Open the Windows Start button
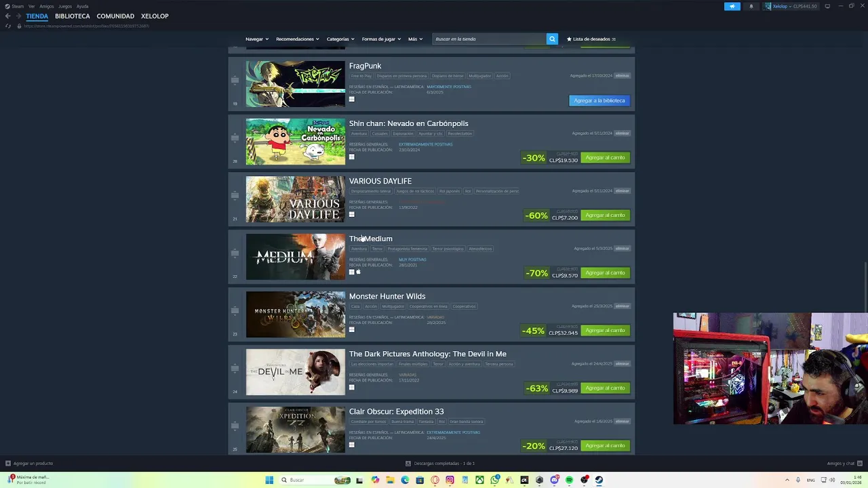The width and height of the screenshot is (868, 488). click(x=269, y=480)
